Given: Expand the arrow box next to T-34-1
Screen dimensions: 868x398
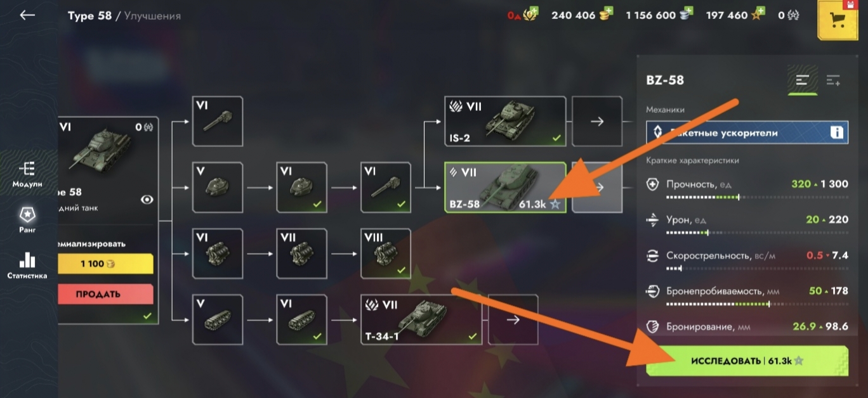Looking at the screenshot, I should coord(513,319).
